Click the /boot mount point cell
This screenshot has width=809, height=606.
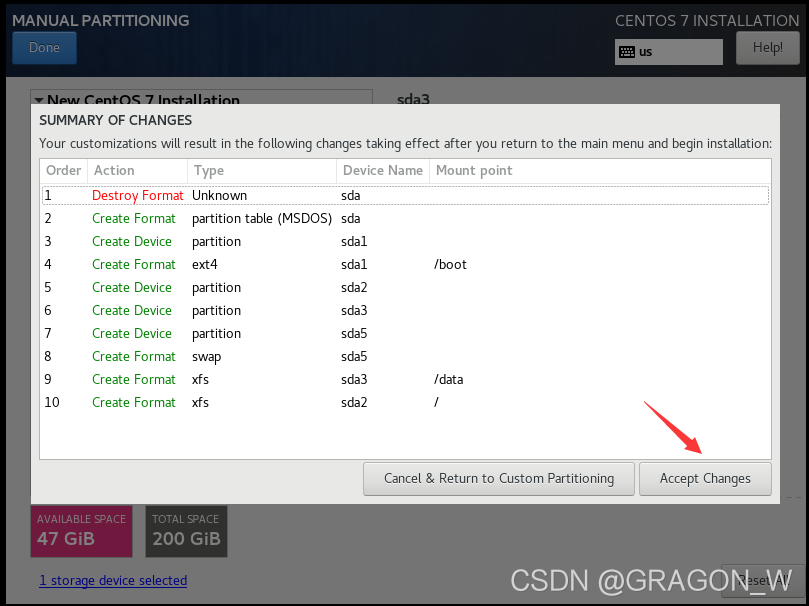(x=450, y=265)
